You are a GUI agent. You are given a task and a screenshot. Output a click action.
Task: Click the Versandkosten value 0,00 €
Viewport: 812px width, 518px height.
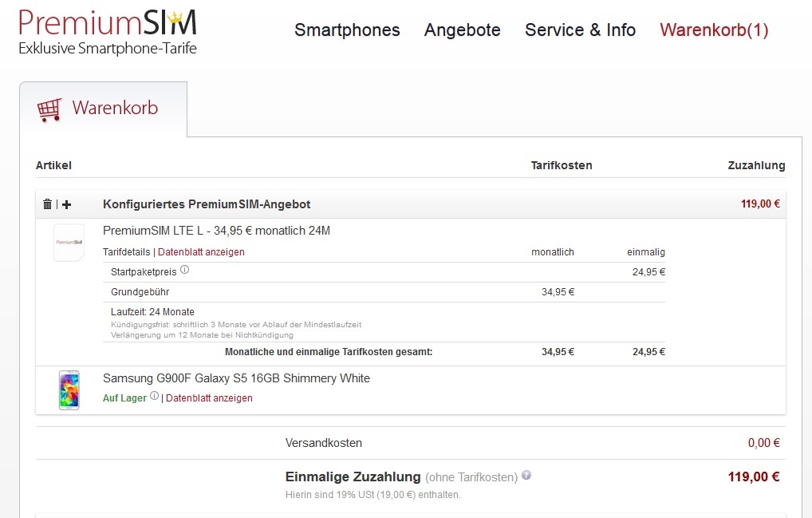(x=764, y=443)
